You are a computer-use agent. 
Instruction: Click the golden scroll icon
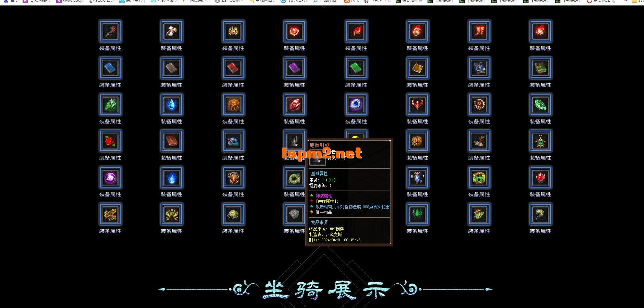pyautogui.click(x=418, y=68)
